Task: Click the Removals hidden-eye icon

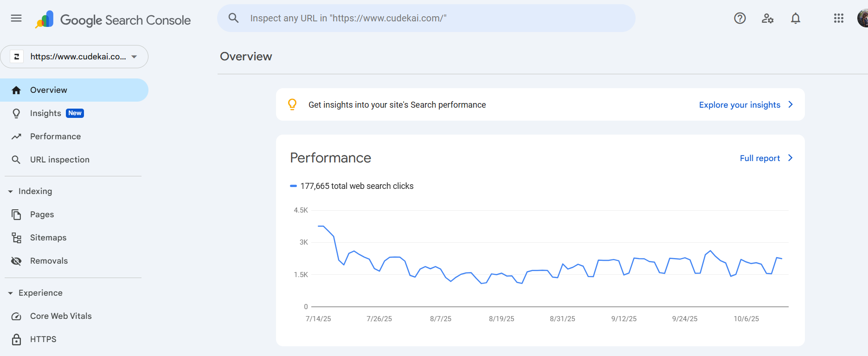Action: pyautogui.click(x=16, y=261)
